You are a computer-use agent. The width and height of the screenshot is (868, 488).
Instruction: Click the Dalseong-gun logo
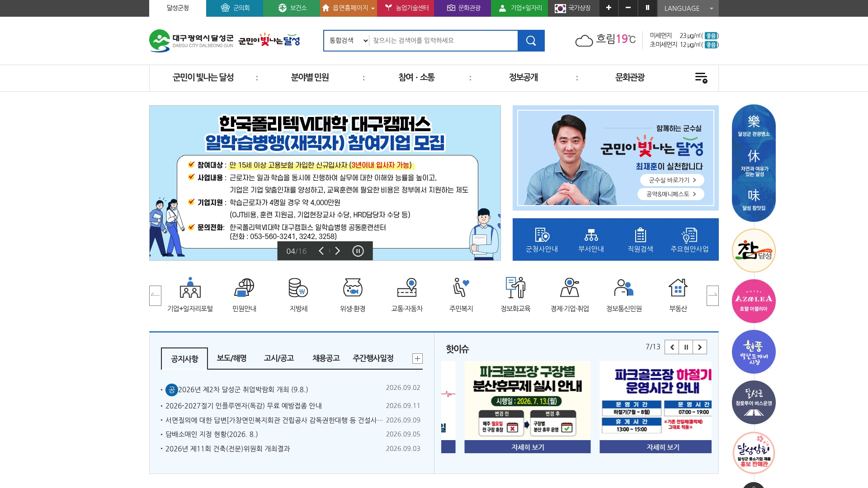coord(191,41)
